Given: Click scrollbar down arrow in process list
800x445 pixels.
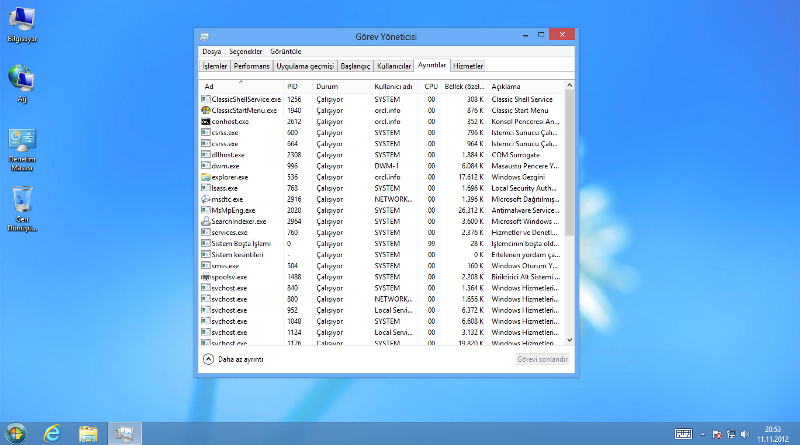Looking at the screenshot, I should point(569,340).
